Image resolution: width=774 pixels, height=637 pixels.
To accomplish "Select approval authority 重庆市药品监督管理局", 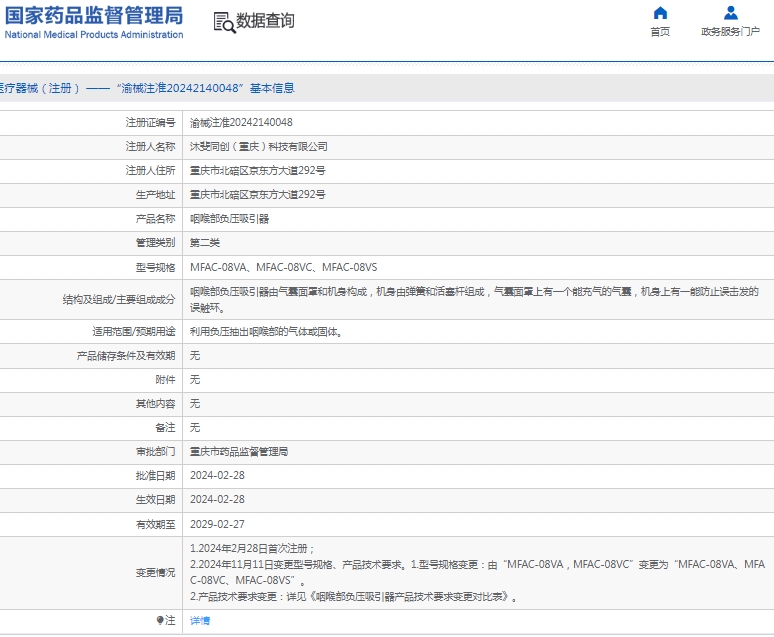I will click(239, 452).
